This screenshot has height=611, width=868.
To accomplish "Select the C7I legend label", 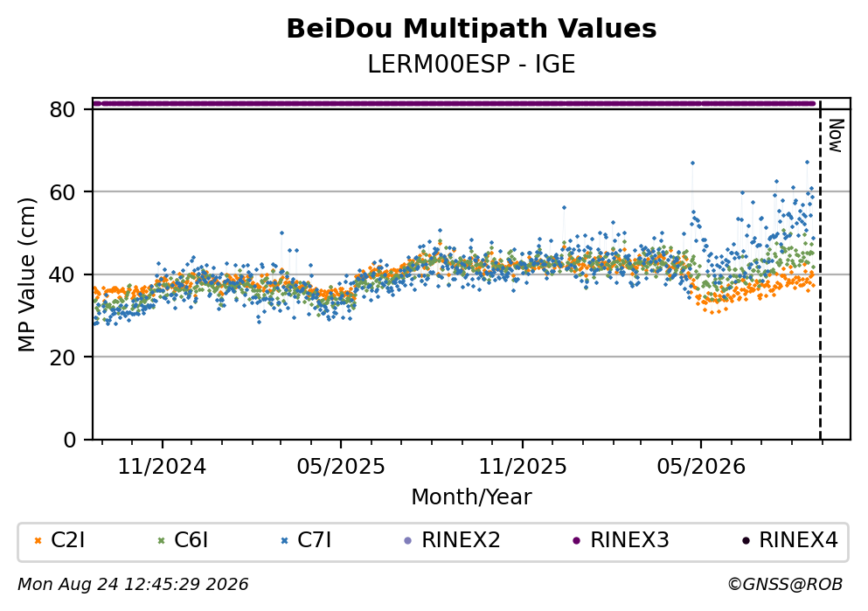I will [315, 540].
